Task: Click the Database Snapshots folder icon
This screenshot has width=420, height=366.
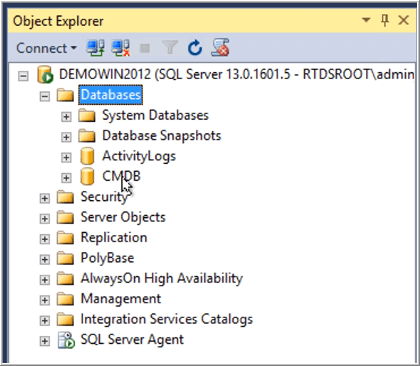Action: tap(87, 136)
